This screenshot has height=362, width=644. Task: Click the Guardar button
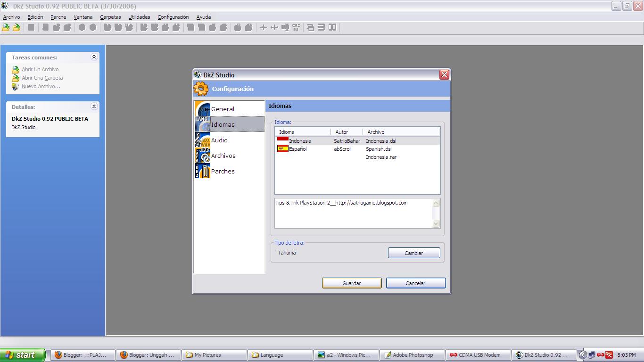click(352, 283)
